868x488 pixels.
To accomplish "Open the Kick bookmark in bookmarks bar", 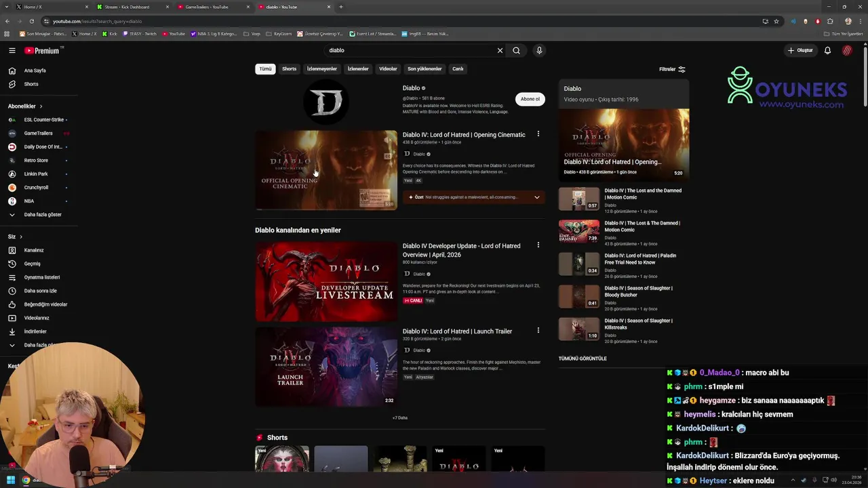I will point(111,34).
